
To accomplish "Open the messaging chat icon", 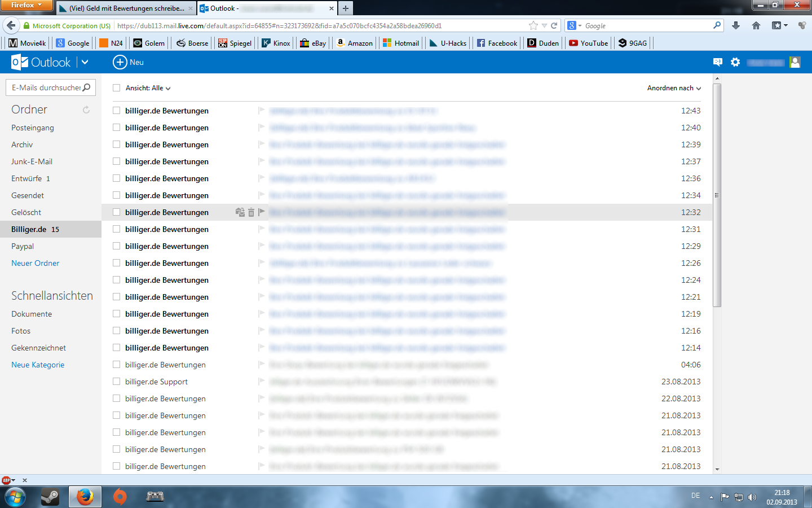I will pyautogui.click(x=717, y=62).
